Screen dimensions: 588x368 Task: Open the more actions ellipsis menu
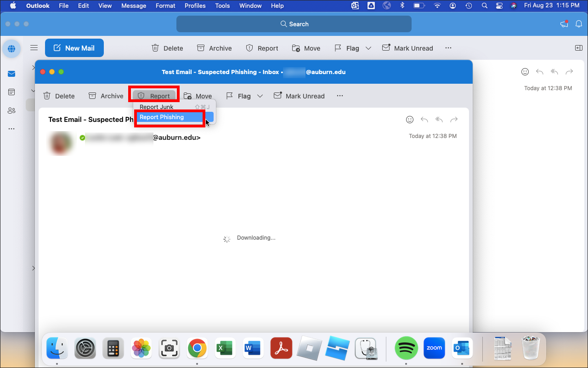[x=340, y=96]
